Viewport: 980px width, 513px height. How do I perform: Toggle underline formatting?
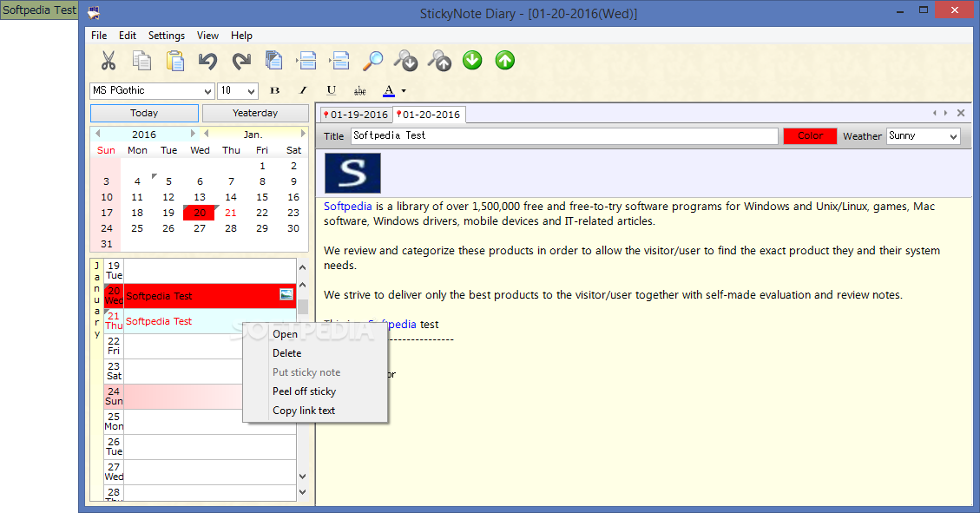coord(332,90)
